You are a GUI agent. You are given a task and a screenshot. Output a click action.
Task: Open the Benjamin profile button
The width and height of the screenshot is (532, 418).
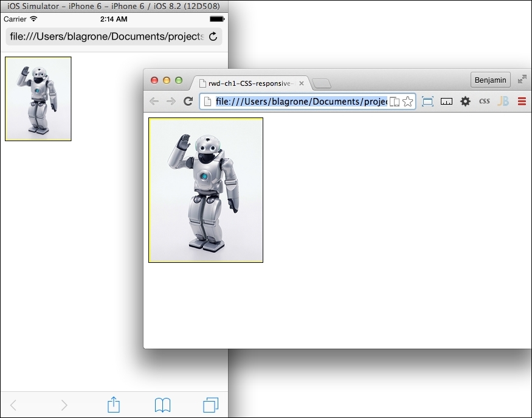click(490, 80)
